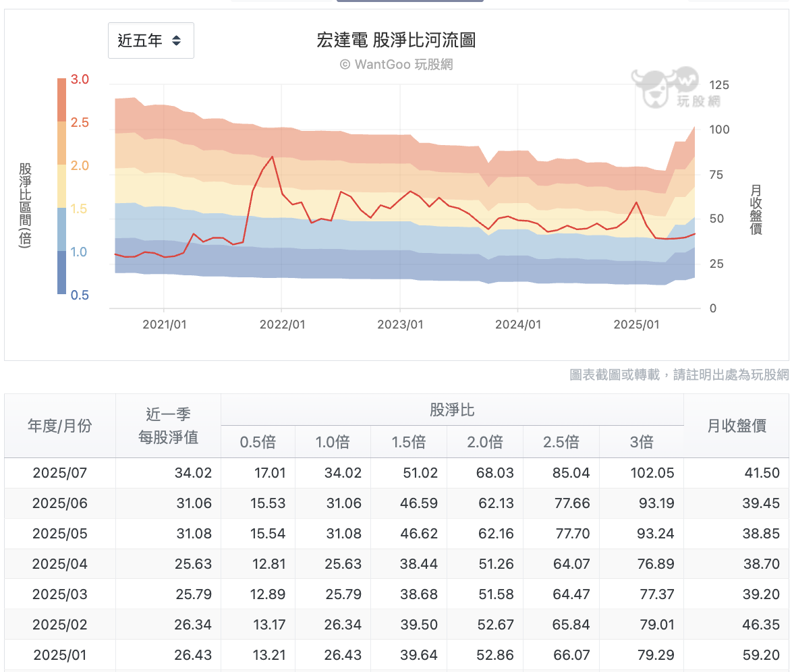Click the 年度/月份 column header
The width and height of the screenshot is (792, 672).
[60, 426]
